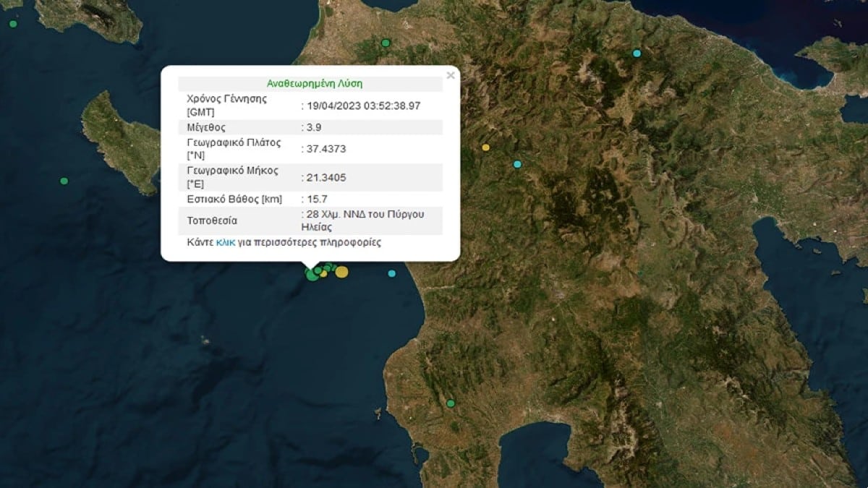Select the cyan marker next to inland yellow marker
The image size is (868, 488).
click(517, 164)
